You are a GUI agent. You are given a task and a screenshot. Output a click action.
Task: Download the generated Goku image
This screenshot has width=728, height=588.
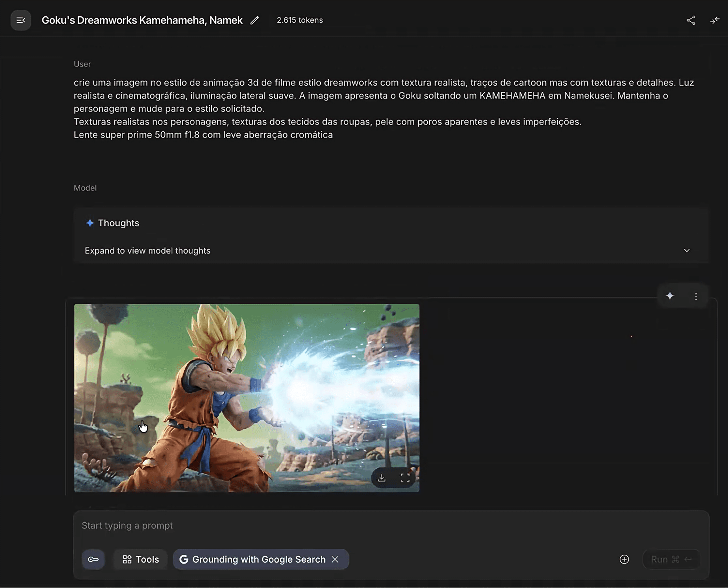382,478
